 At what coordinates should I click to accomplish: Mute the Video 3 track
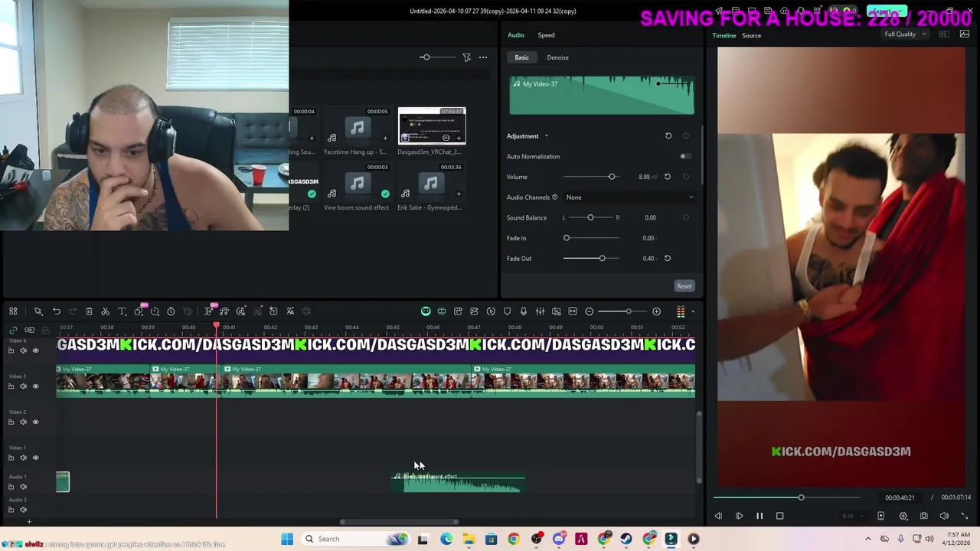point(23,386)
